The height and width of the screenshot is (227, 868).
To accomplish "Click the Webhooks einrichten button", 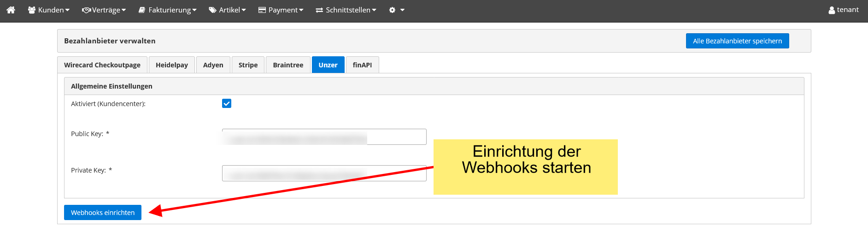I will pyautogui.click(x=103, y=213).
